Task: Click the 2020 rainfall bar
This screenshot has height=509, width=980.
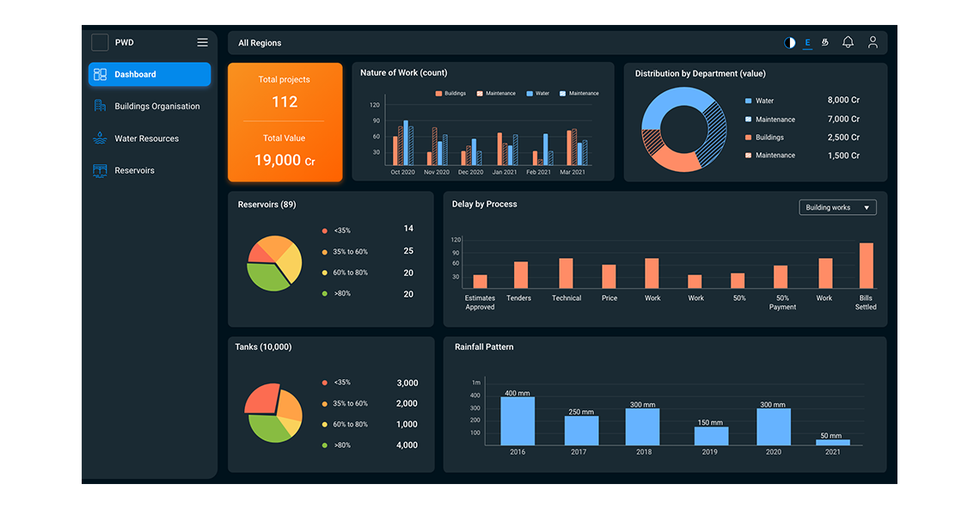Action: pyautogui.click(x=774, y=427)
